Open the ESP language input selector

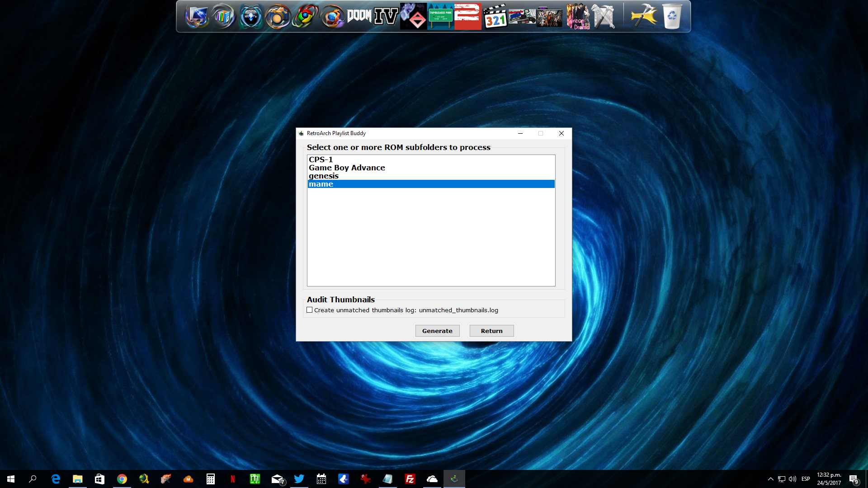(x=806, y=479)
